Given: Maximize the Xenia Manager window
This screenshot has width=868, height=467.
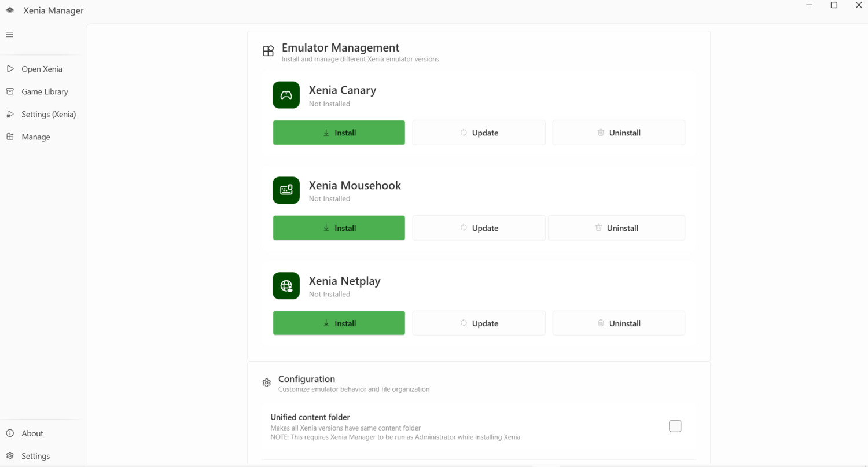Looking at the screenshot, I should click(834, 5).
